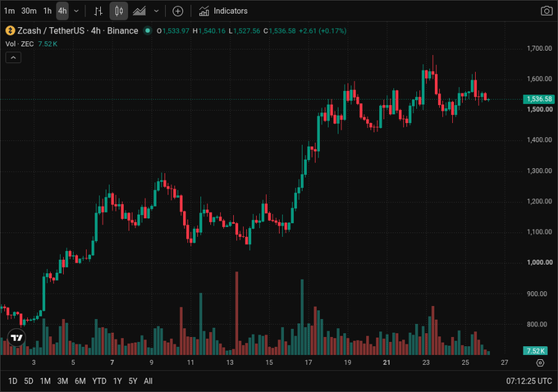This screenshot has height=392, width=558.
Task: Set range to 1M
Action: click(45, 381)
